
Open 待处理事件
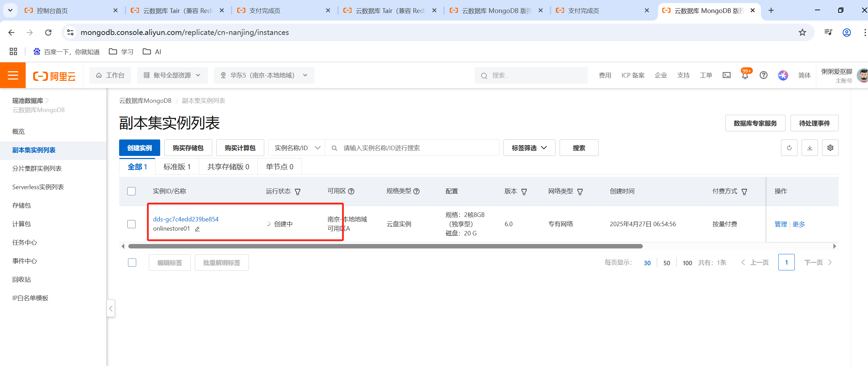[815, 123]
